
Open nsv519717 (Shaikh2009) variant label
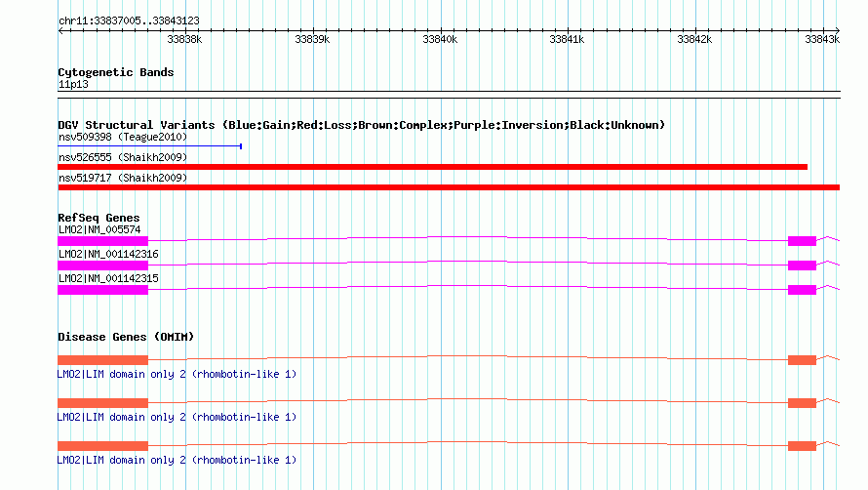tap(123, 178)
